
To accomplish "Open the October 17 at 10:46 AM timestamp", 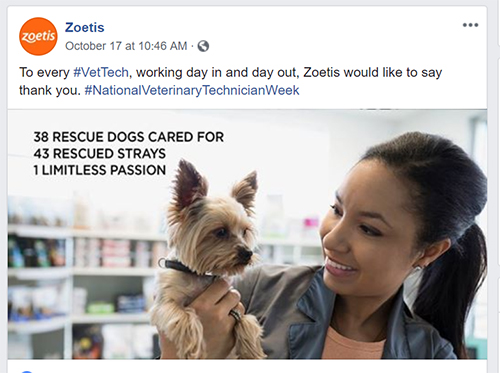I will pos(126,46).
